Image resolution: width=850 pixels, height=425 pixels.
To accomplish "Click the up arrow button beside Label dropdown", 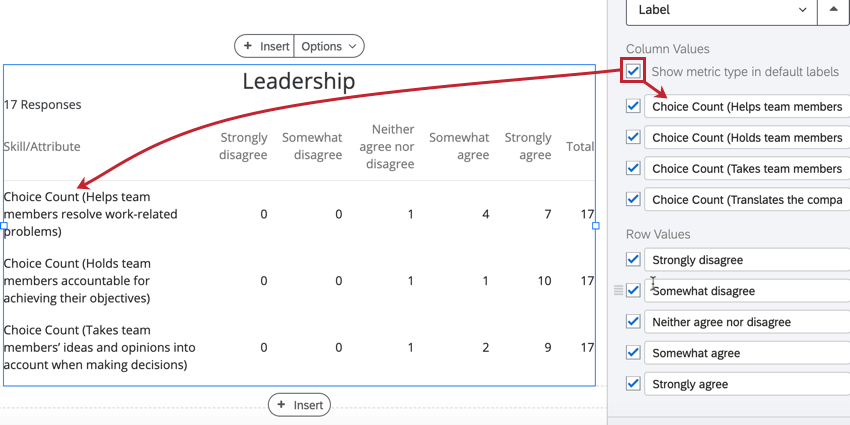I will point(834,10).
